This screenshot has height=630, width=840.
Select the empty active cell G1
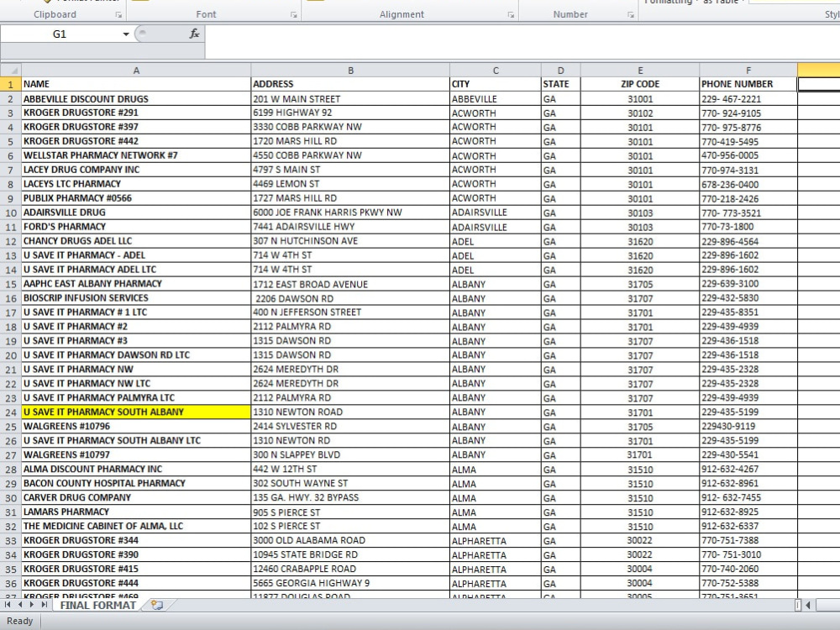(x=818, y=84)
